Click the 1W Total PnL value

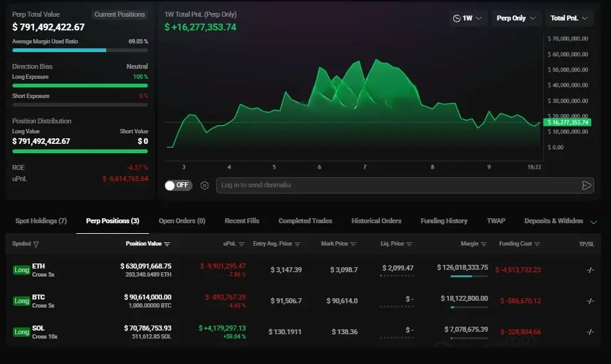201,27
